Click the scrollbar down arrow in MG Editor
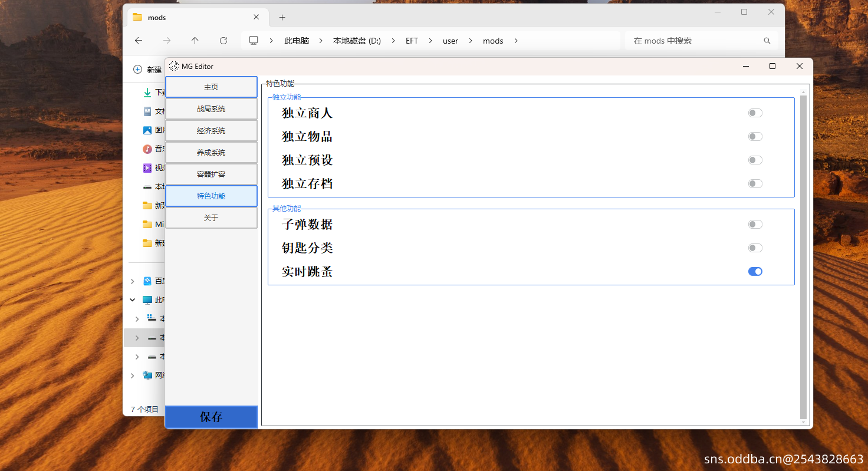The height and width of the screenshot is (471, 868). coord(803,422)
